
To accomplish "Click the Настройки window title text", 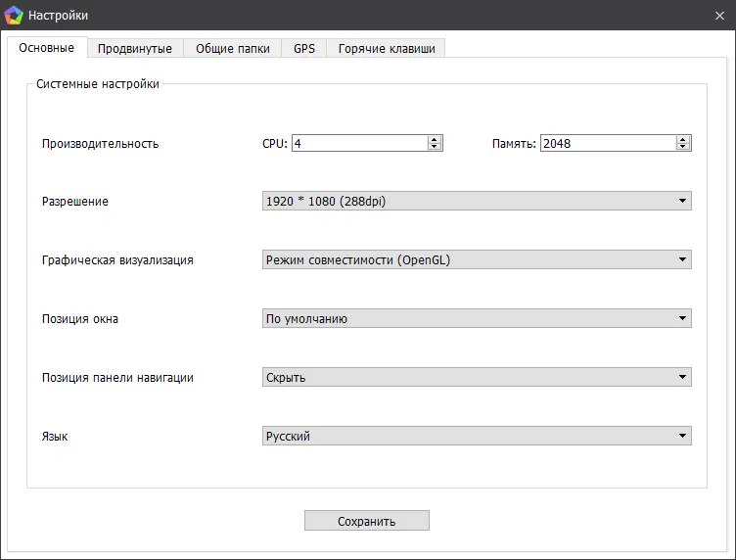I will tap(58, 16).
